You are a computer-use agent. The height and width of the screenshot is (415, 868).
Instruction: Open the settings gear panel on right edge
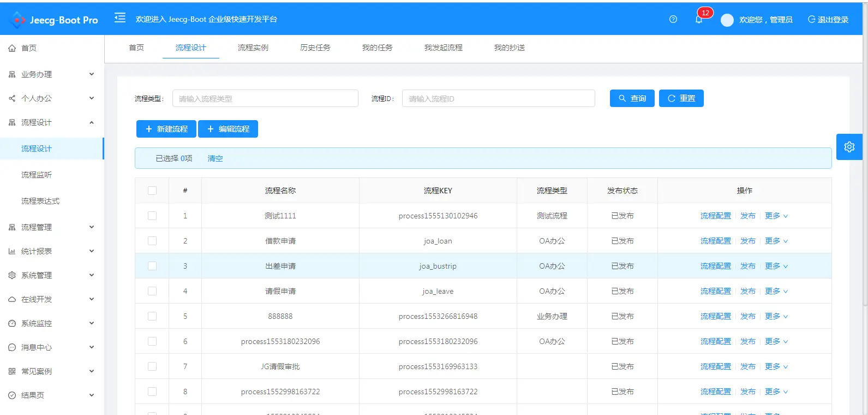click(x=849, y=147)
